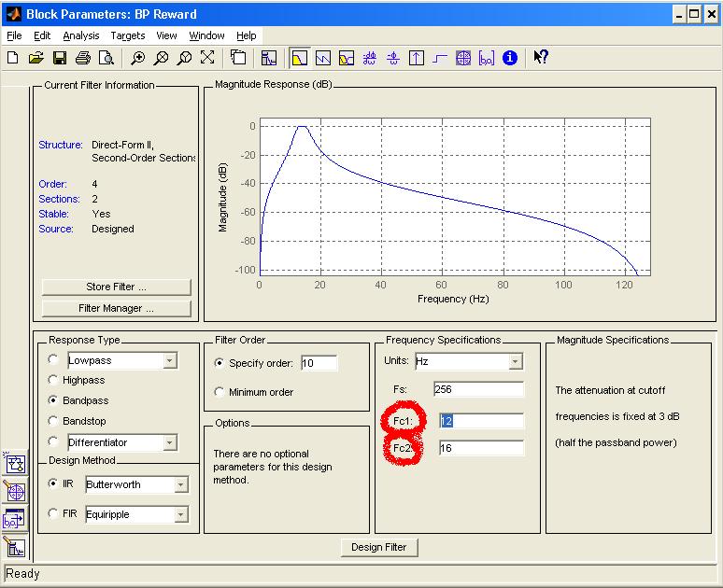Select the Bandstop response type
This screenshot has height=588, width=723.
click(x=53, y=421)
